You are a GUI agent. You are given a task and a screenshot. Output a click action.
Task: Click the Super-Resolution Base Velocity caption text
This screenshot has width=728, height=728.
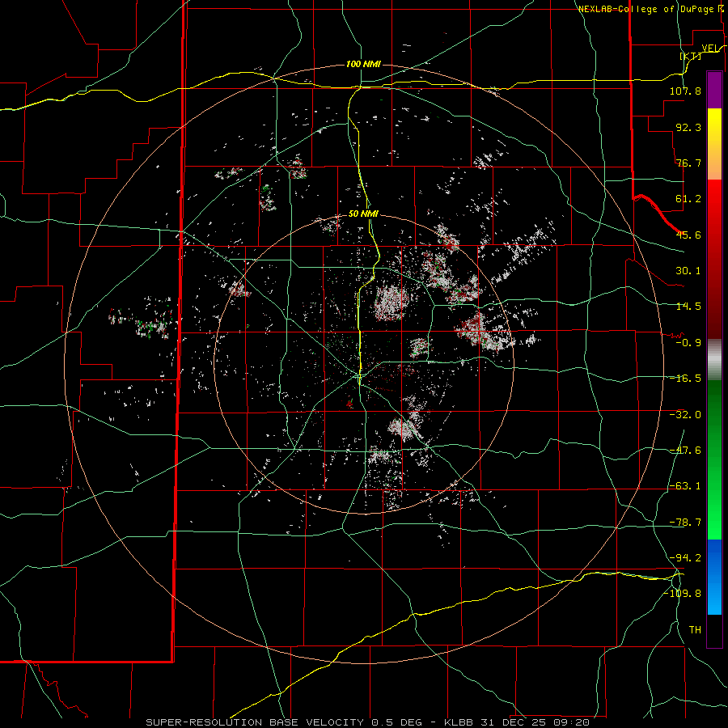[x=368, y=722]
